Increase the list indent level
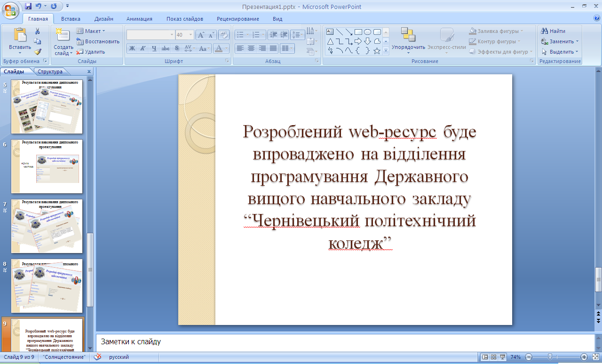This screenshot has height=364, width=602. (x=284, y=35)
